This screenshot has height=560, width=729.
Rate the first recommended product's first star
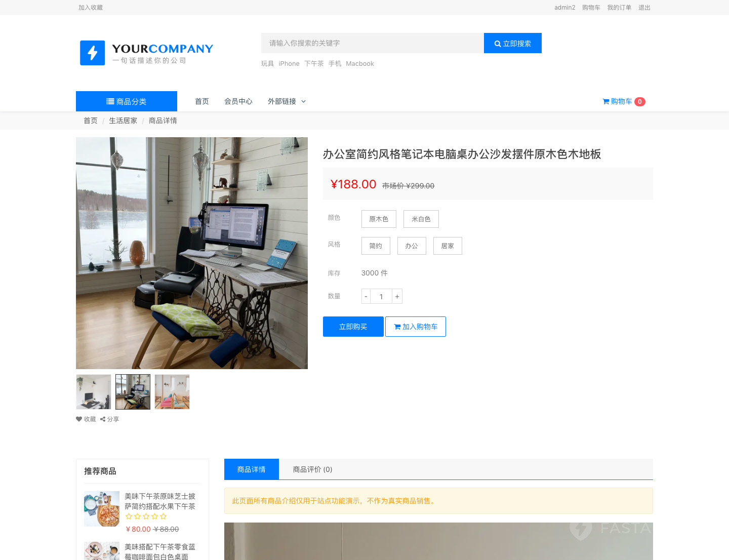point(129,516)
